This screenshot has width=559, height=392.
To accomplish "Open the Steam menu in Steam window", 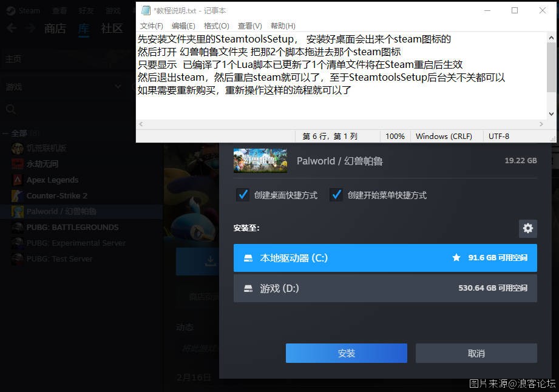I will tap(29, 11).
